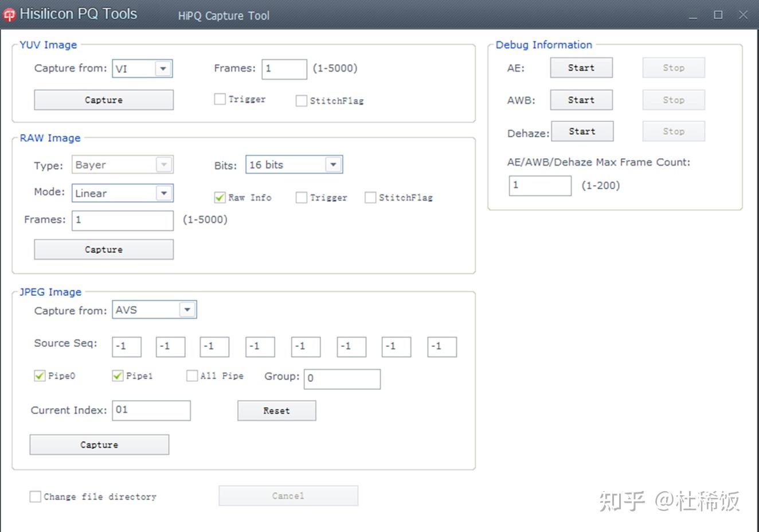Viewport: 759px width, 532px height.
Task: Click the JPEG Image Capture button
Action: pyautogui.click(x=99, y=445)
